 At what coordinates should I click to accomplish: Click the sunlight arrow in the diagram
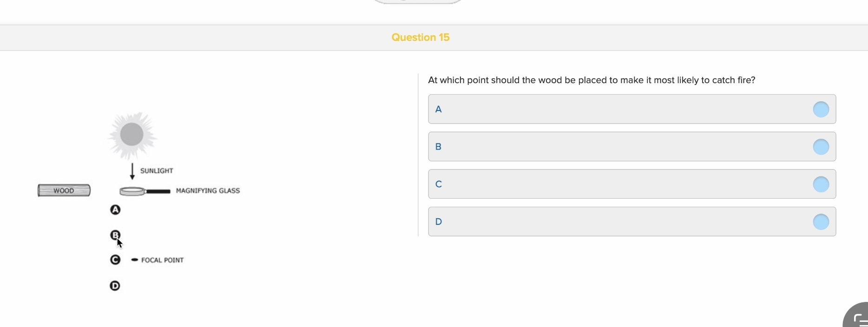(132, 171)
